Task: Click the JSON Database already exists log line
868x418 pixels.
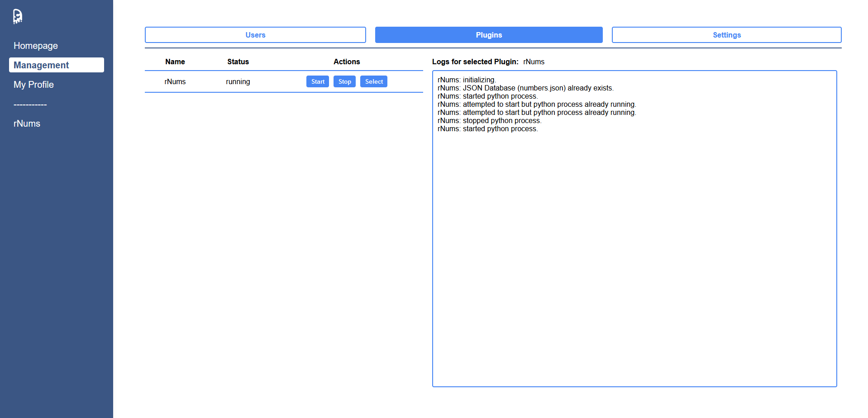Action: [525, 88]
